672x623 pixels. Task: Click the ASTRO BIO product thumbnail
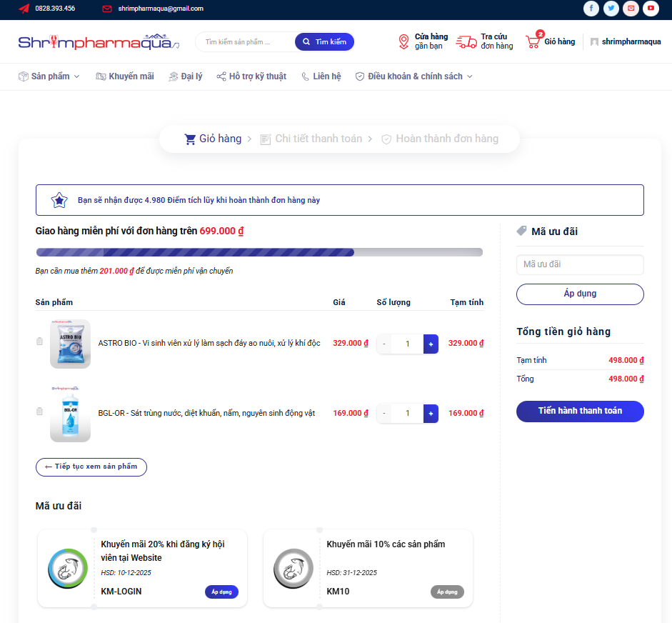click(x=70, y=344)
